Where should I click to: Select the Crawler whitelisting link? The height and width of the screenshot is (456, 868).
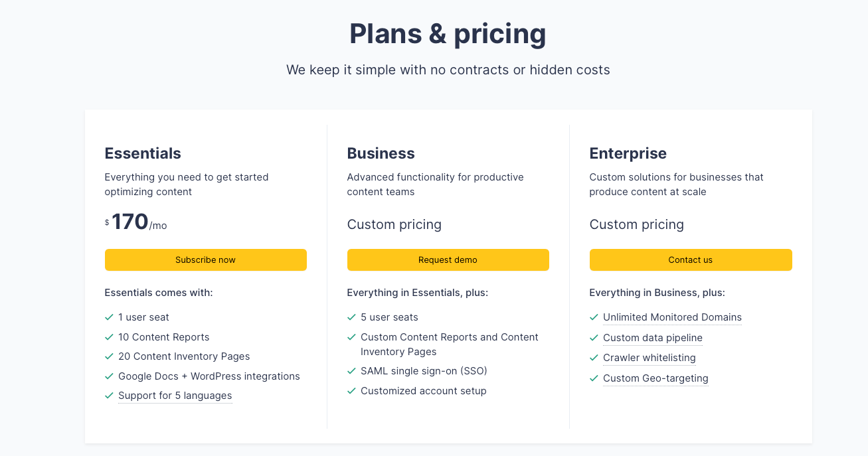point(649,358)
